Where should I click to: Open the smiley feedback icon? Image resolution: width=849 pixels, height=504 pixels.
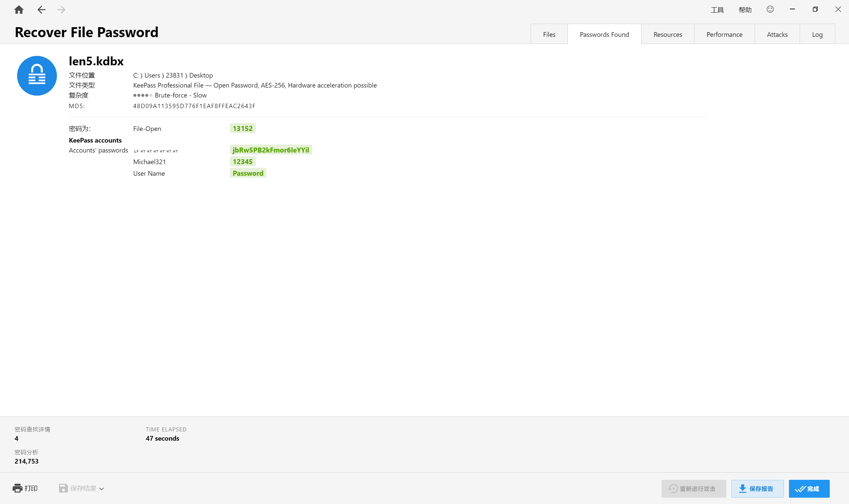pyautogui.click(x=770, y=9)
